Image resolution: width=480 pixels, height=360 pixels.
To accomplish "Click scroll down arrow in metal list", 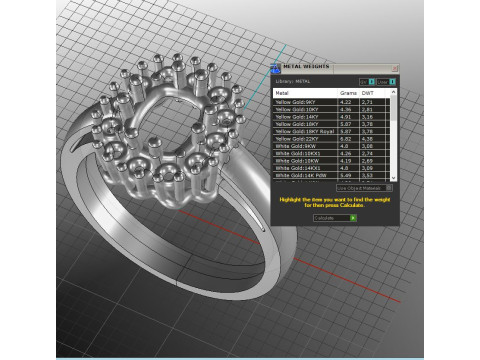I will (393, 178).
